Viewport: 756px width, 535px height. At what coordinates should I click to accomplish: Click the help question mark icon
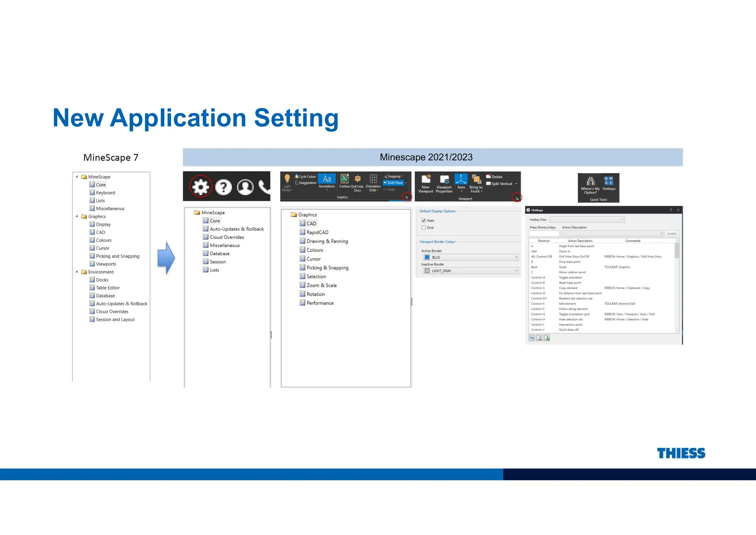click(223, 187)
